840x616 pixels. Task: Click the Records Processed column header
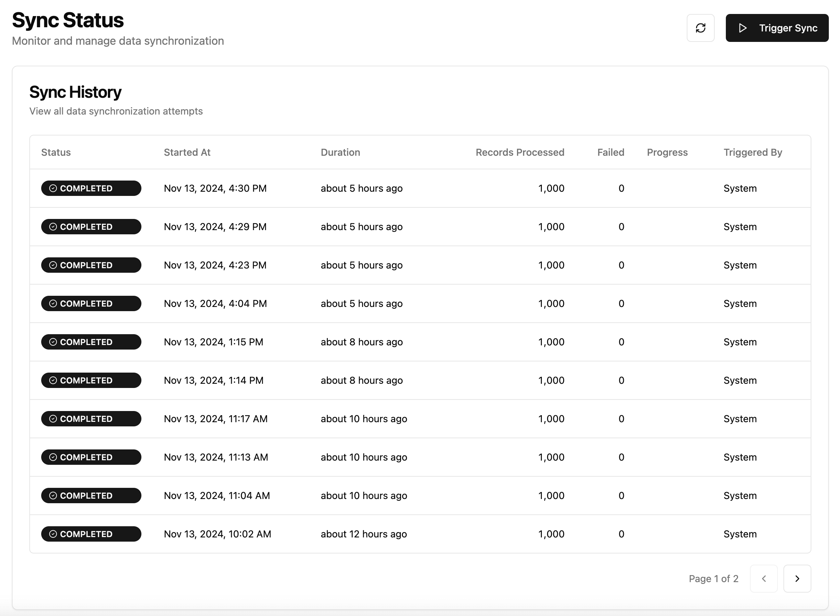(520, 152)
